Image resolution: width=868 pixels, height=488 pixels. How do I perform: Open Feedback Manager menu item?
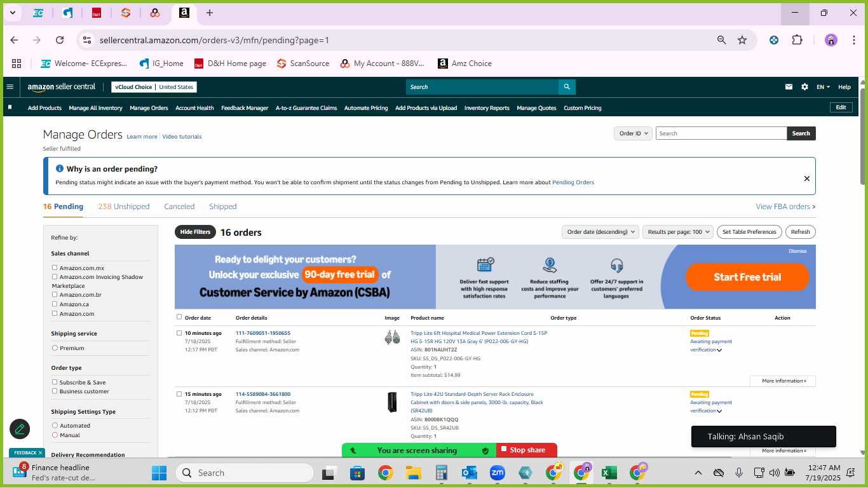[245, 108]
